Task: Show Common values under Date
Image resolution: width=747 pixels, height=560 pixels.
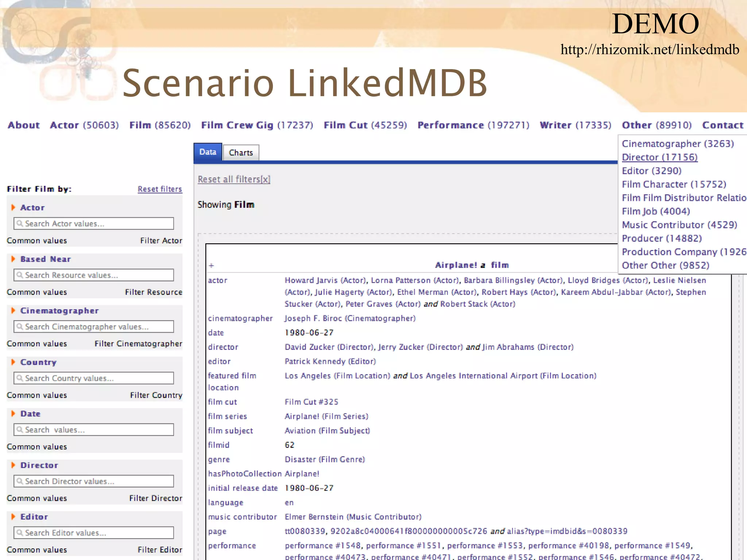Action: tap(37, 447)
